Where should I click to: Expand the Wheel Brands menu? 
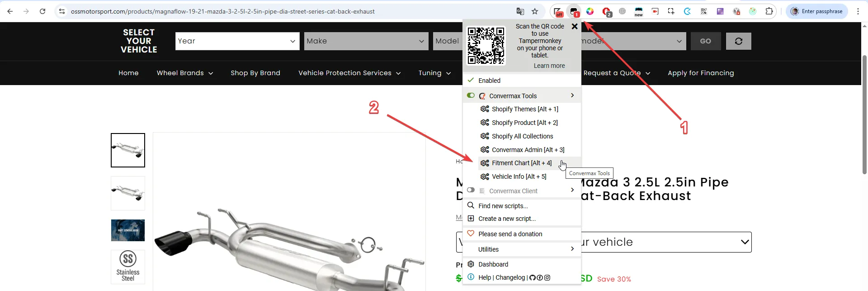coord(184,73)
